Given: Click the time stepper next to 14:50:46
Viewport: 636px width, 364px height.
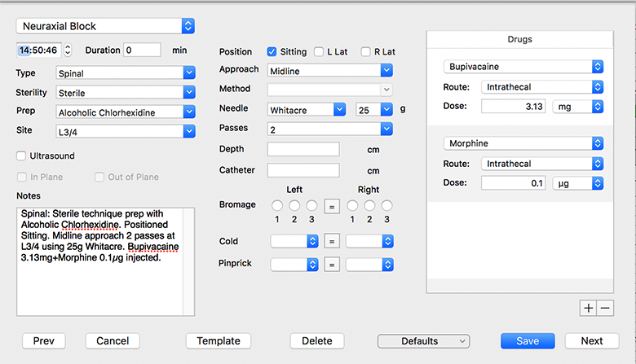Looking at the screenshot, I should (x=68, y=50).
